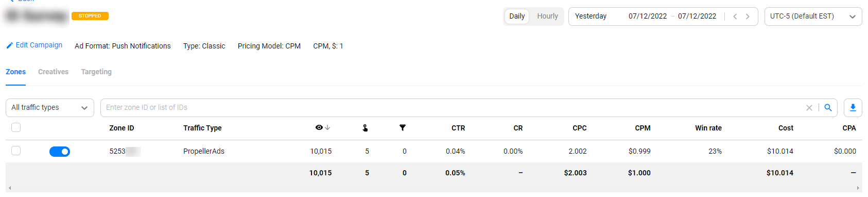Screen dimensions: 868x197
Task: Check the select-all zones checkbox
Action: pyautogui.click(x=16, y=127)
